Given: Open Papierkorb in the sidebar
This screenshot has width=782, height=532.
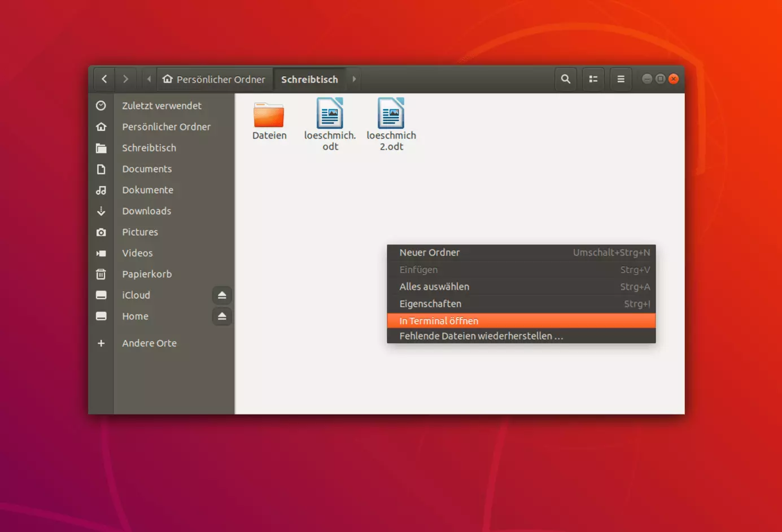Looking at the screenshot, I should (147, 274).
